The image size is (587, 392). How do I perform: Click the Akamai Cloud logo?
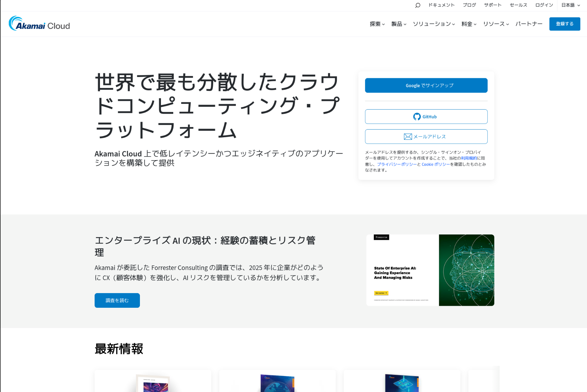(39, 24)
